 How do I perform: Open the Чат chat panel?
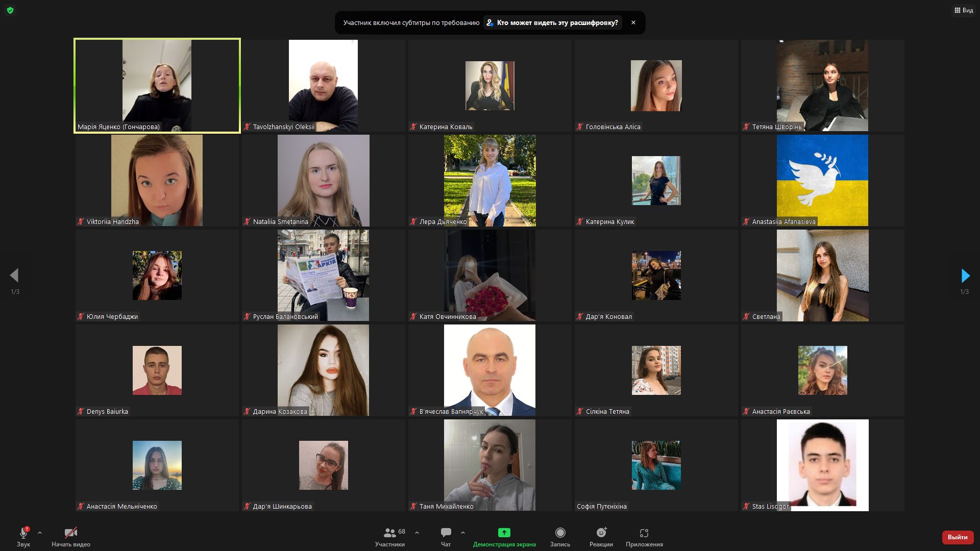(x=446, y=537)
